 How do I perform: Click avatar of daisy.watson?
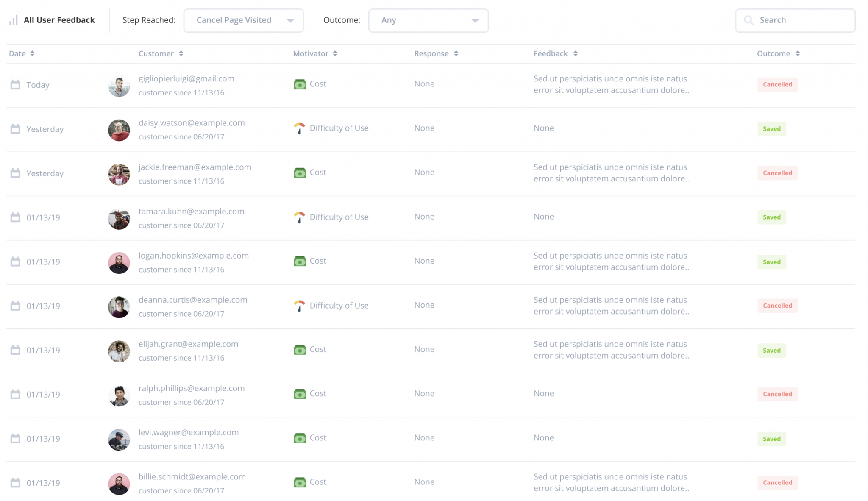click(119, 130)
